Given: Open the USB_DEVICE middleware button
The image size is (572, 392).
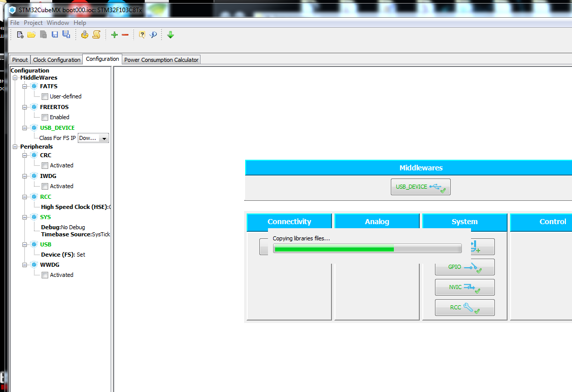Looking at the screenshot, I should [421, 187].
